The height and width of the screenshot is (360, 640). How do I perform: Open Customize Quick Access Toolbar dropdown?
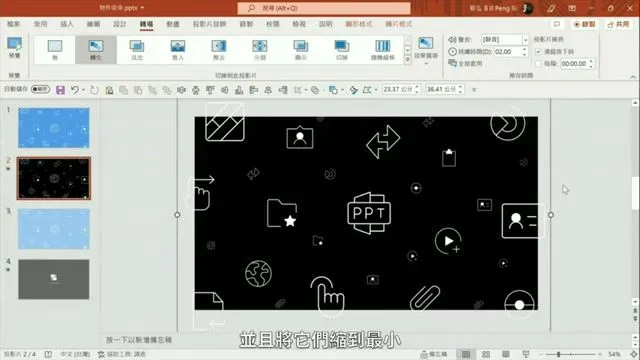point(474,89)
